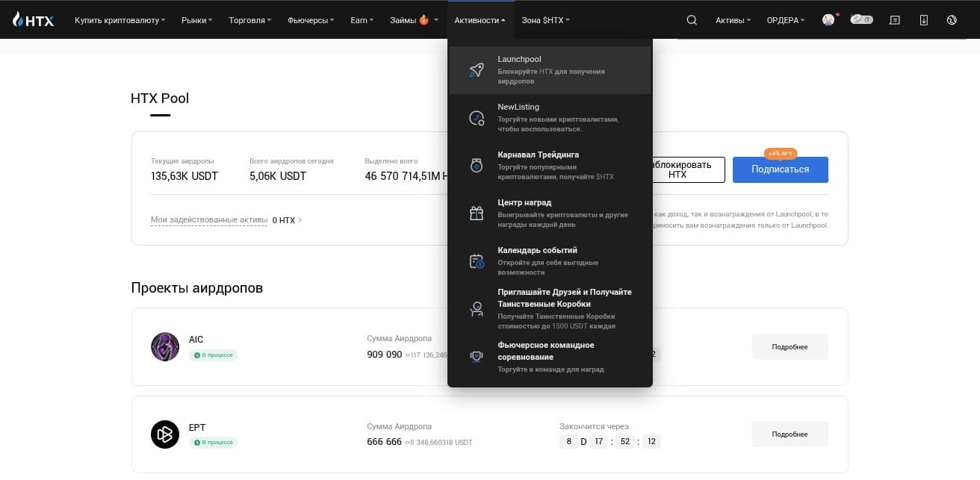Click the 5,06K USDT value

coord(278,176)
